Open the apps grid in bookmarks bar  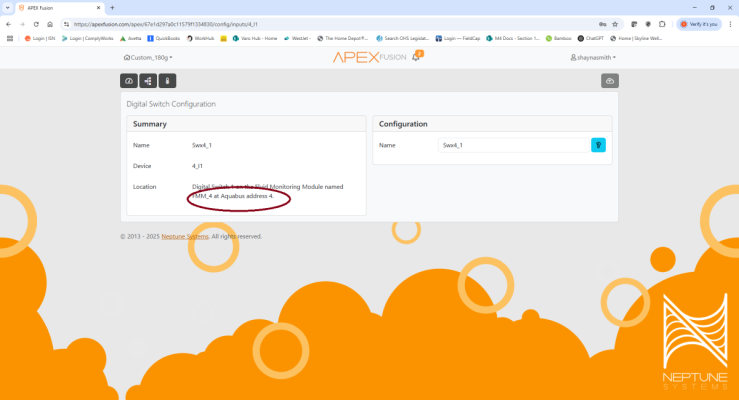tap(10, 39)
